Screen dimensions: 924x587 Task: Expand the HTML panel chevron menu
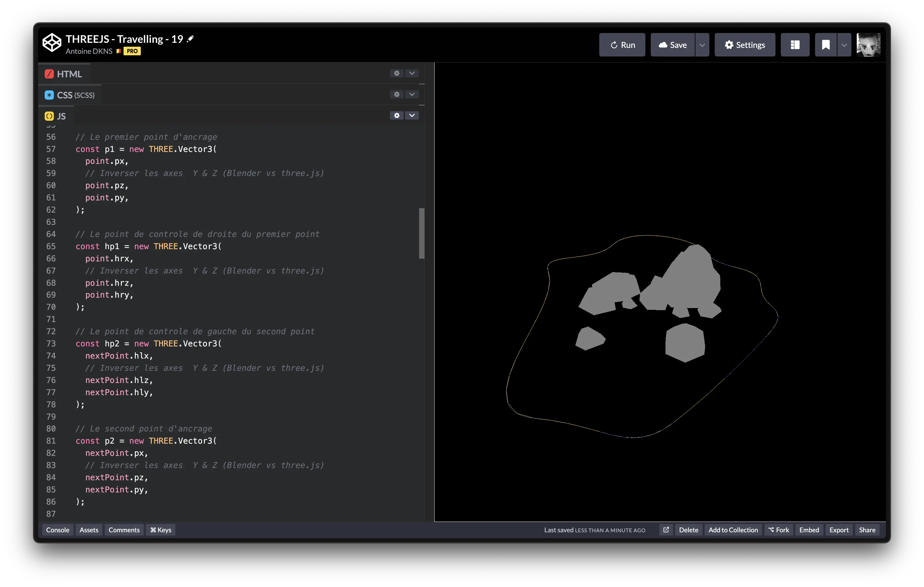(x=412, y=73)
